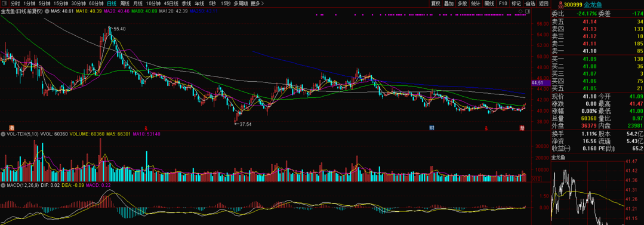Toggle 叠加 overlay option
The width and height of the screenshot is (644, 225).
click(x=449, y=4)
